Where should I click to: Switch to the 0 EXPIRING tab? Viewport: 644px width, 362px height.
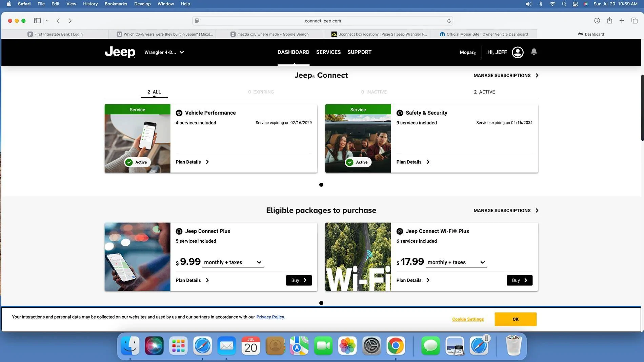pyautogui.click(x=261, y=92)
